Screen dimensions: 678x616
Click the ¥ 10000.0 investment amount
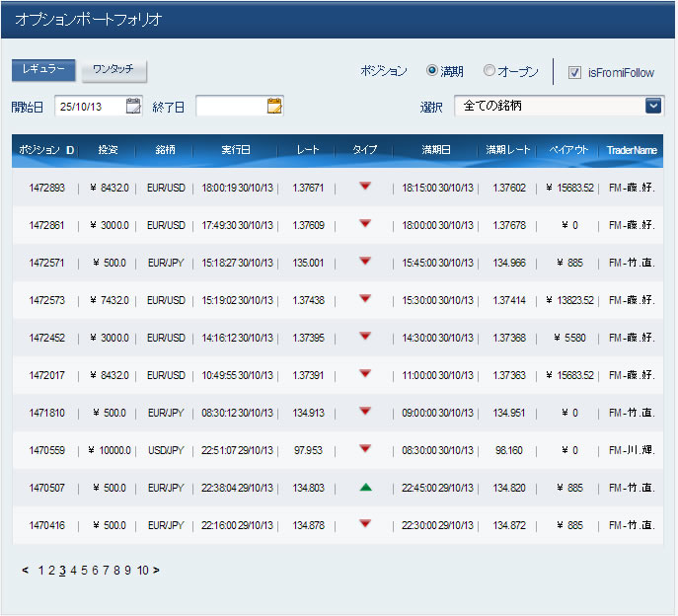tap(110, 450)
